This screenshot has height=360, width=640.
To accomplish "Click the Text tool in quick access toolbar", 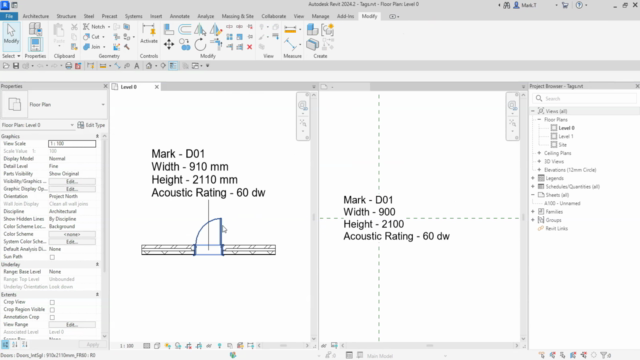I will pyautogui.click(x=137, y=66).
